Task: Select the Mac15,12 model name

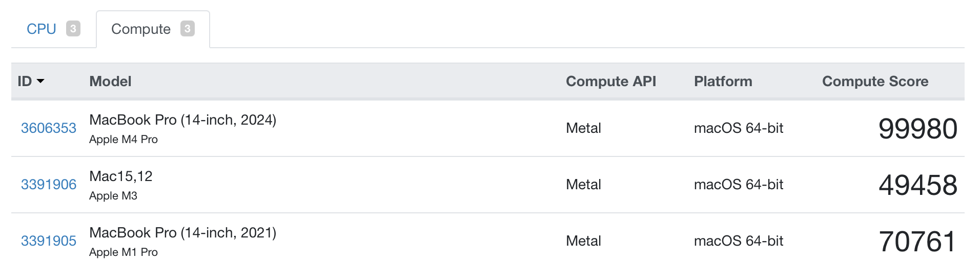Action: pyautogui.click(x=121, y=176)
